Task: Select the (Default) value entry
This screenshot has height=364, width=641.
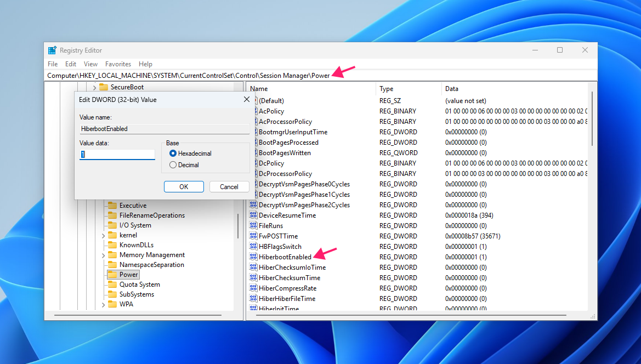Action: [271, 100]
